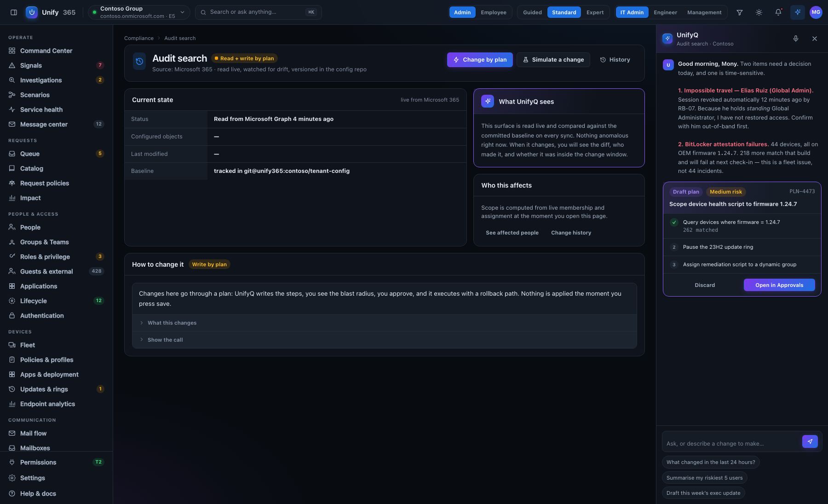The image size is (828, 504).
Task: Select Standard view level
Action: pyautogui.click(x=564, y=12)
